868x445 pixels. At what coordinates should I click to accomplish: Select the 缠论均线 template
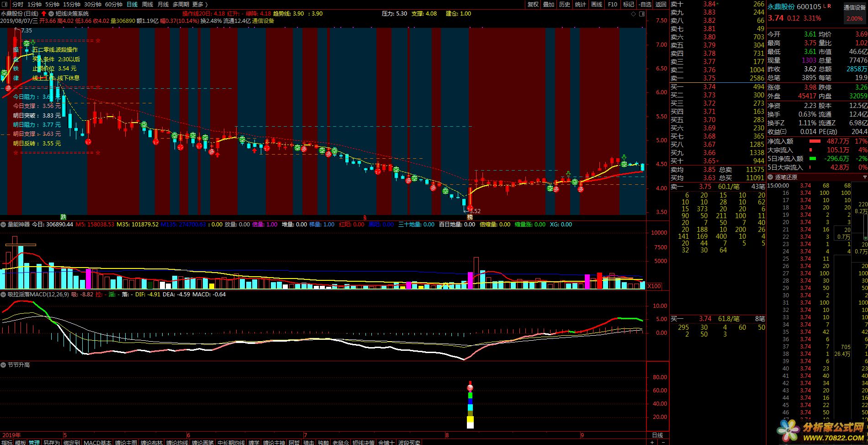177,442
